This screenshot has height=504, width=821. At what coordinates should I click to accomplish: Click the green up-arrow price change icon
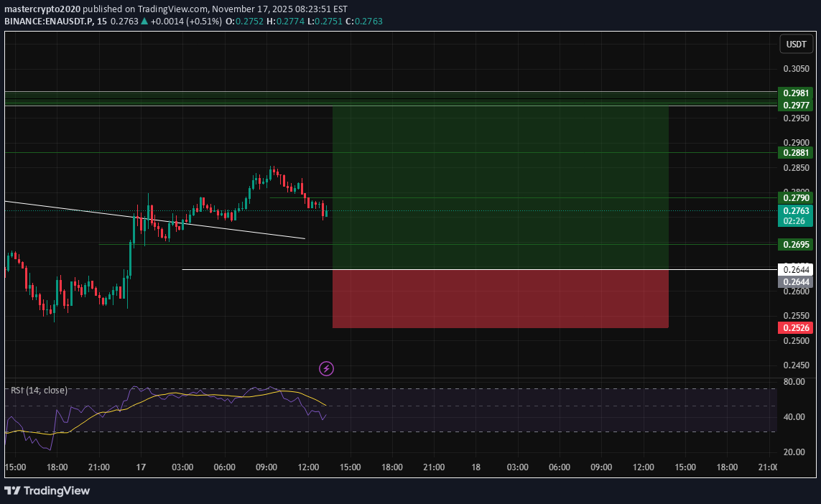[x=143, y=22]
